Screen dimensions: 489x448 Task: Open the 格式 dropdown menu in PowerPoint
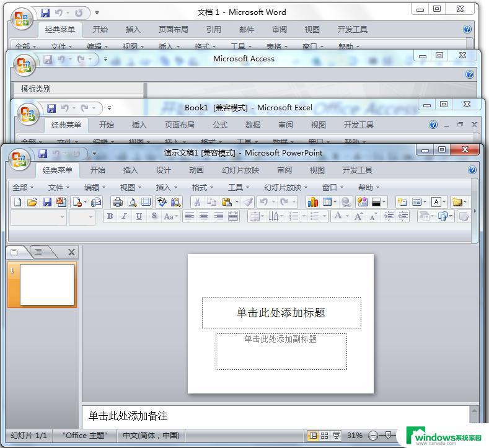coord(203,187)
